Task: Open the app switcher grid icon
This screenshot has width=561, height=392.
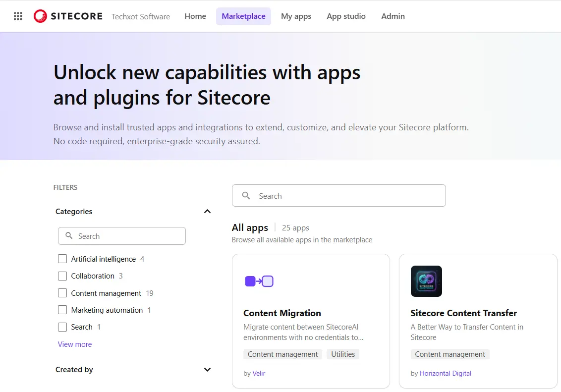Action: pyautogui.click(x=18, y=16)
